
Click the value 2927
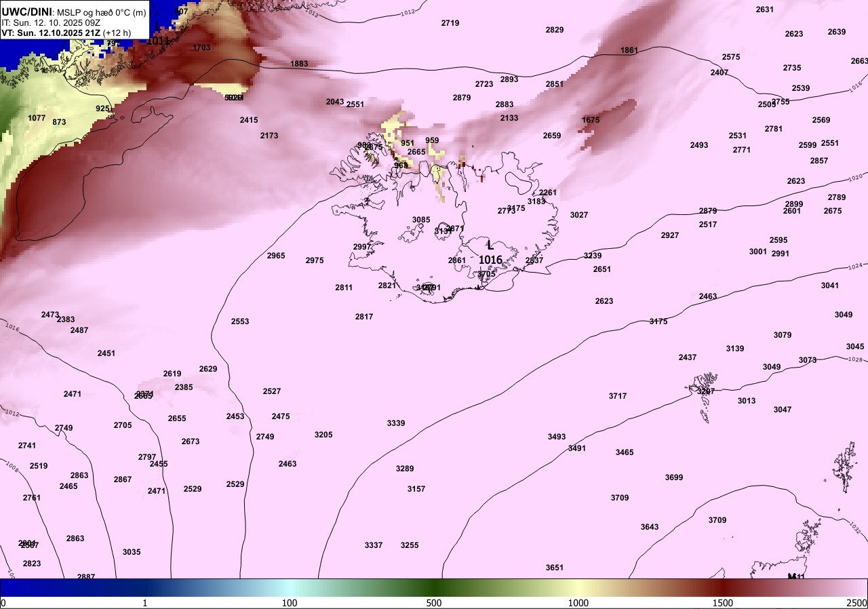[x=670, y=235]
